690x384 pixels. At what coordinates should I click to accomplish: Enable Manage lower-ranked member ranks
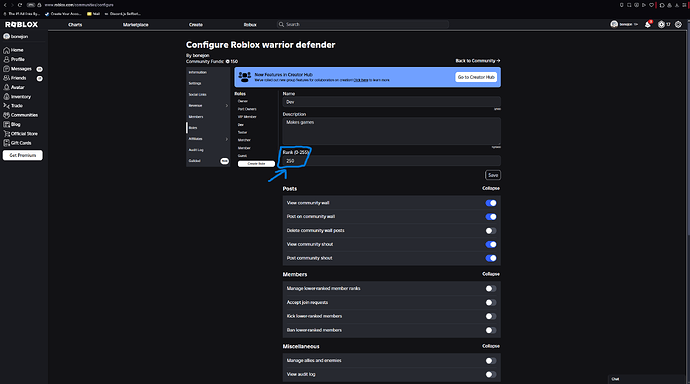tap(491, 289)
